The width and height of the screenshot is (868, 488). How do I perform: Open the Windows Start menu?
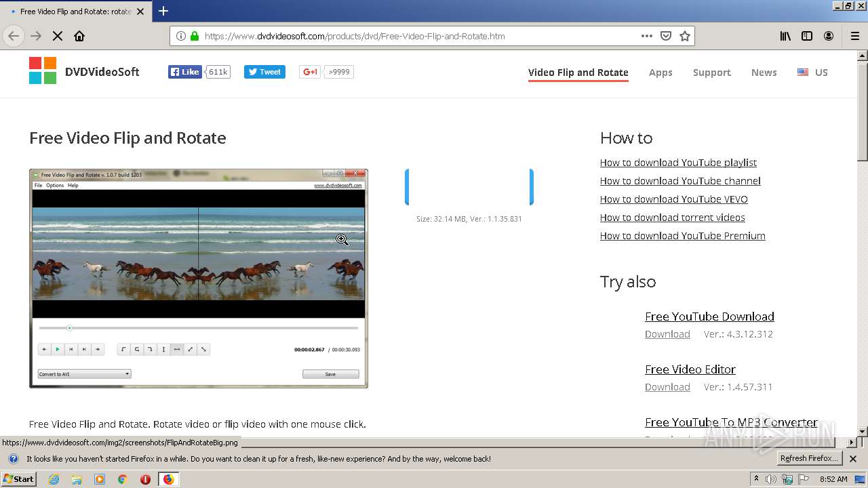[x=18, y=479]
